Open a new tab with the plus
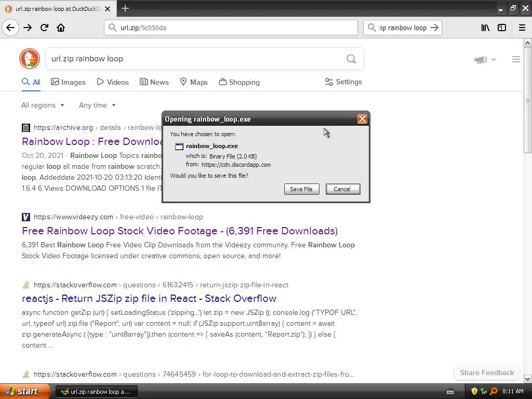The image size is (532, 399). tap(125, 8)
